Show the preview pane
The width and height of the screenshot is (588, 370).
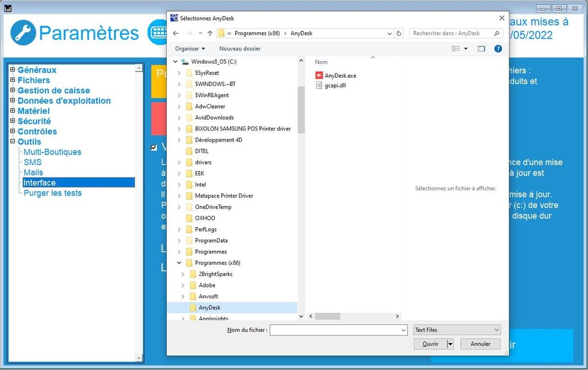coord(481,49)
